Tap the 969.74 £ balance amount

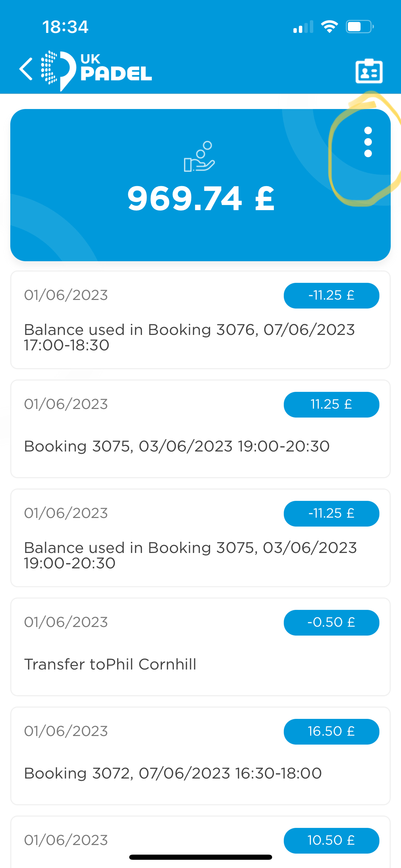point(201,199)
